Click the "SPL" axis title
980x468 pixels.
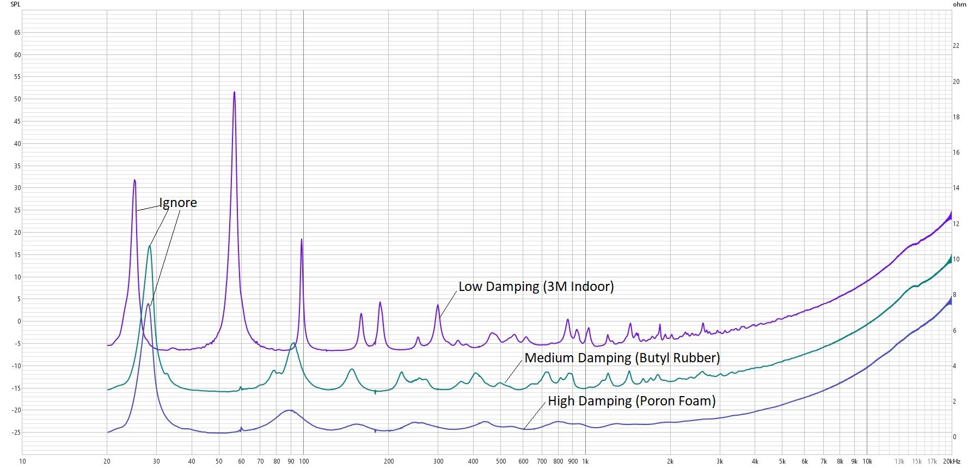[15, 4]
